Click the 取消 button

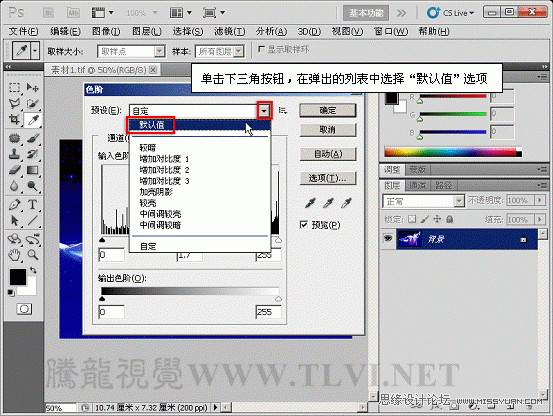[x=328, y=130]
